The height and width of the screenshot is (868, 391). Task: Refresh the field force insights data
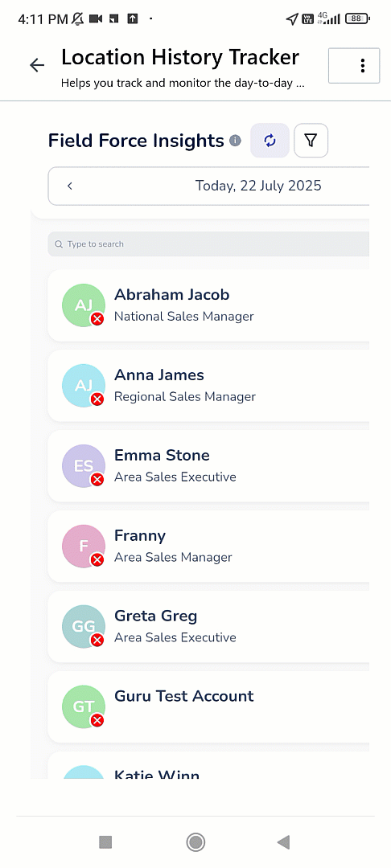pyautogui.click(x=270, y=141)
